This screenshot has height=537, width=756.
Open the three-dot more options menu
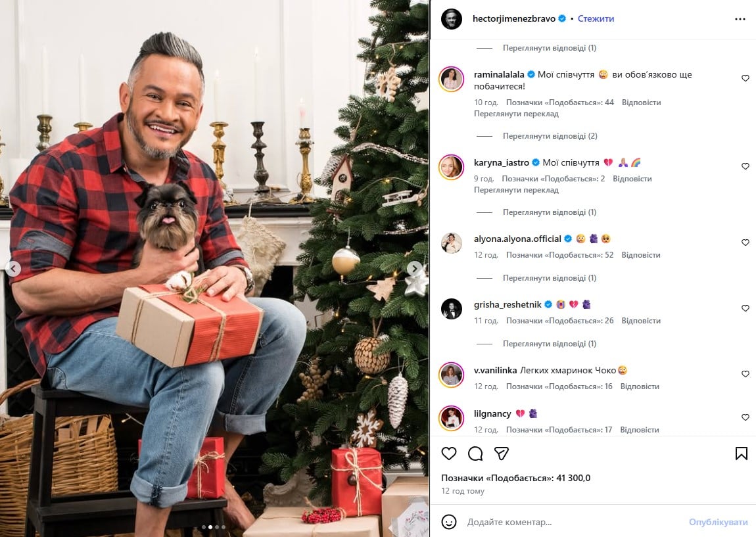tap(740, 19)
